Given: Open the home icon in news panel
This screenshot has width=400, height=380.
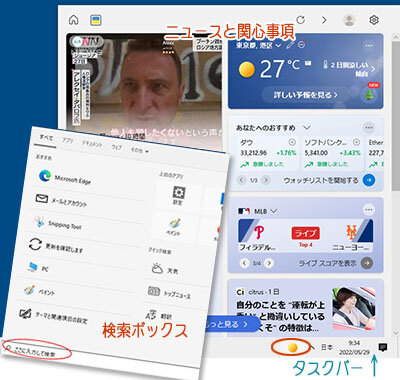Looking at the screenshot, I should click(74, 20).
